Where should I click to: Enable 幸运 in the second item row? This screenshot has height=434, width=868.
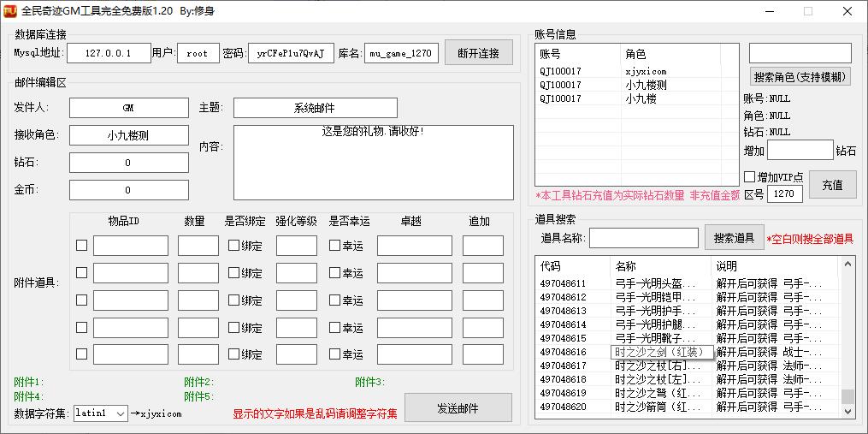pos(335,273)
